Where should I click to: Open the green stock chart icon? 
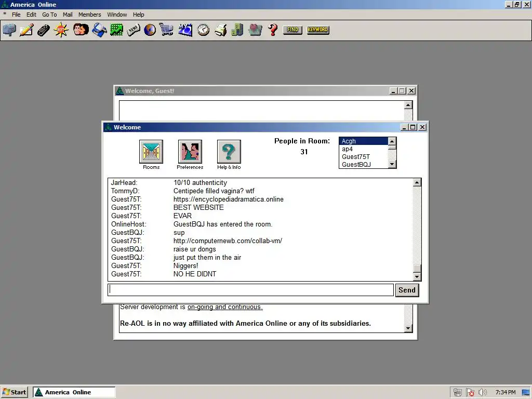click(116, 30)
